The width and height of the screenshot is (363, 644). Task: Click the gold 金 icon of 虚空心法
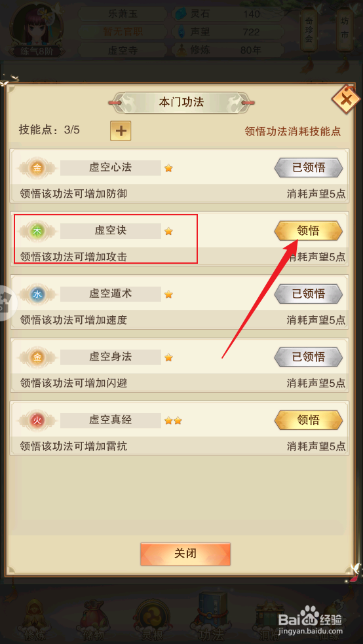point(37,168)
